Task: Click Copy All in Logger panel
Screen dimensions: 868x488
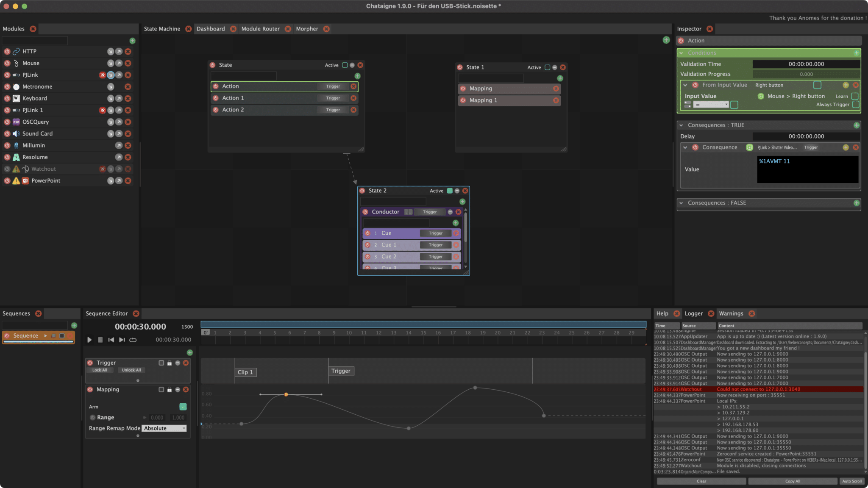Action: pyautogui.click(x=792, y=481)
